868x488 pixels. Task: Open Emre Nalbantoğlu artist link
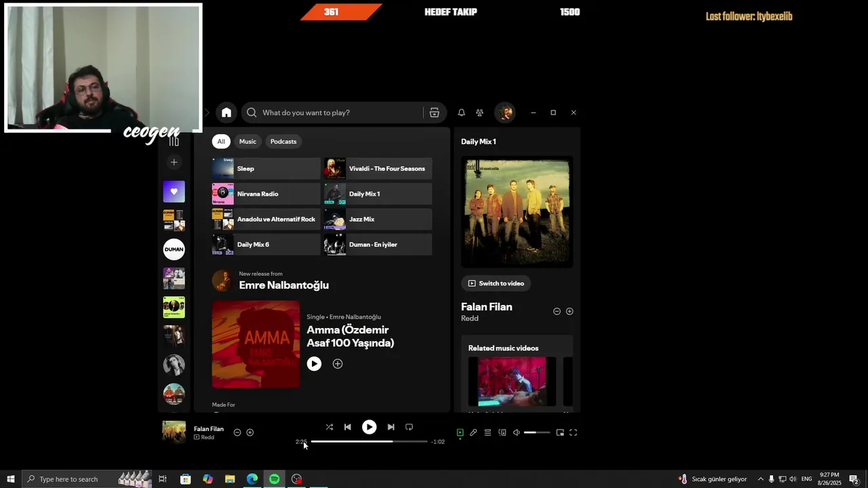point(283,285)
